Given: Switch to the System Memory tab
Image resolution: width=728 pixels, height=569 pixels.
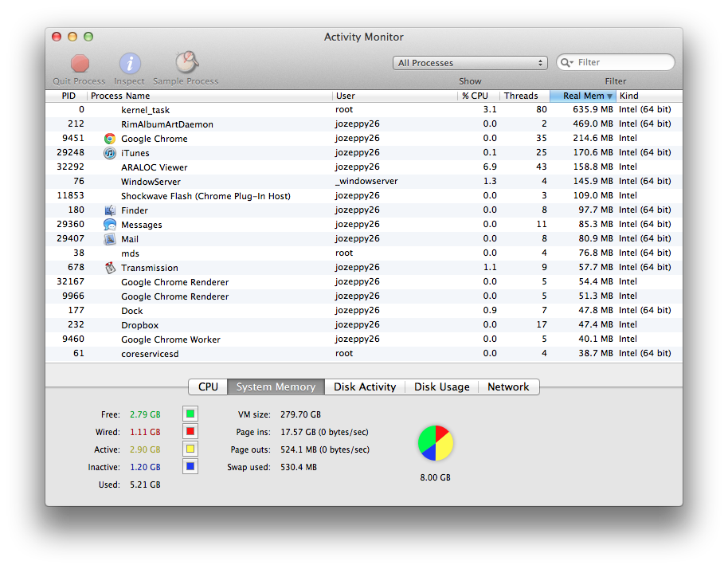Looking at the screenshot, I should click(276, 387).
